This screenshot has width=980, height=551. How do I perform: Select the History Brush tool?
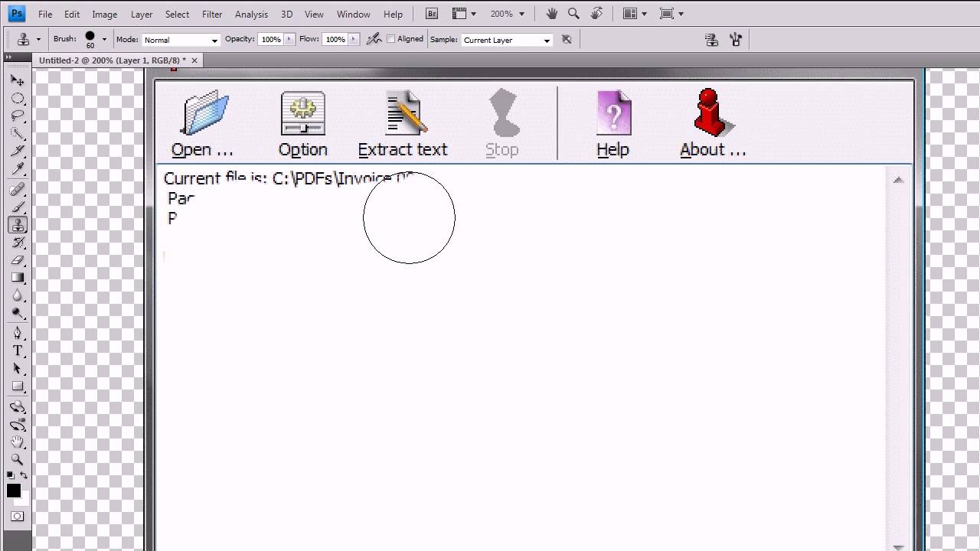pyautogui.click(x=17, y=243)
